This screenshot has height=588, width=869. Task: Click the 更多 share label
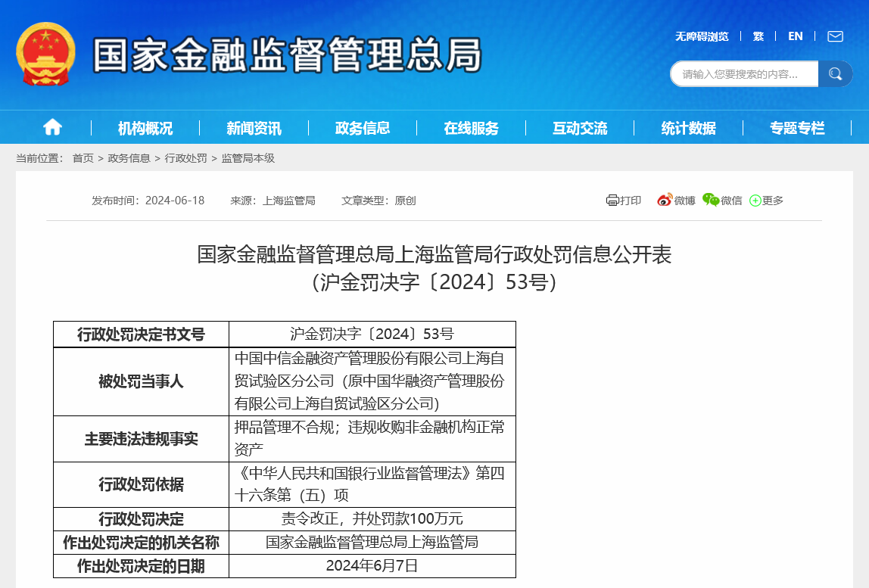pos(773,201)
